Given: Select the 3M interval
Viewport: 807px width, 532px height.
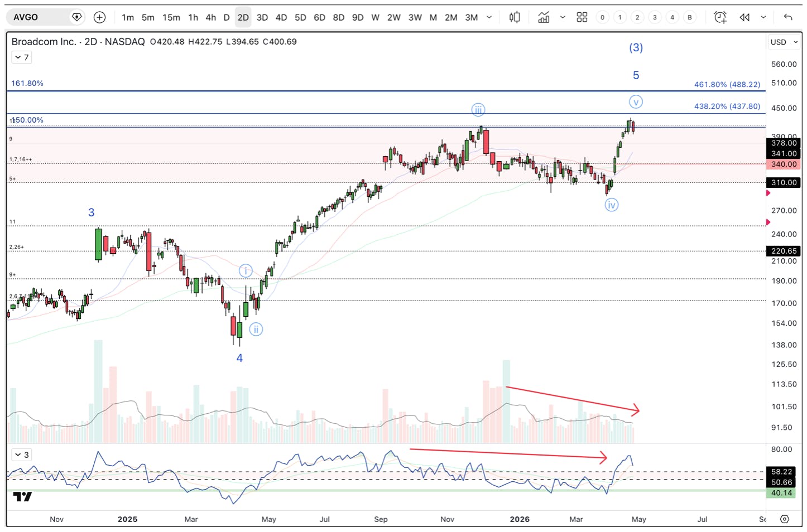Looking at the screenshot, I should coord(472,17).
